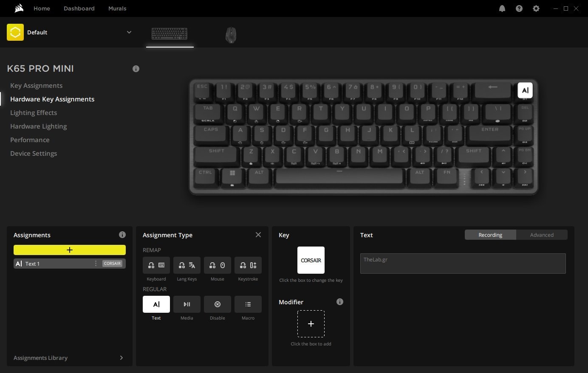Show Modifier info tooltip

pos(340,302)
